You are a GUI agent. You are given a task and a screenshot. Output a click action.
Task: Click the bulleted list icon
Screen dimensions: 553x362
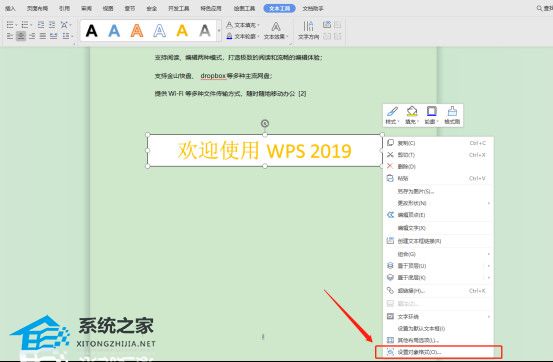pos(11,25)
